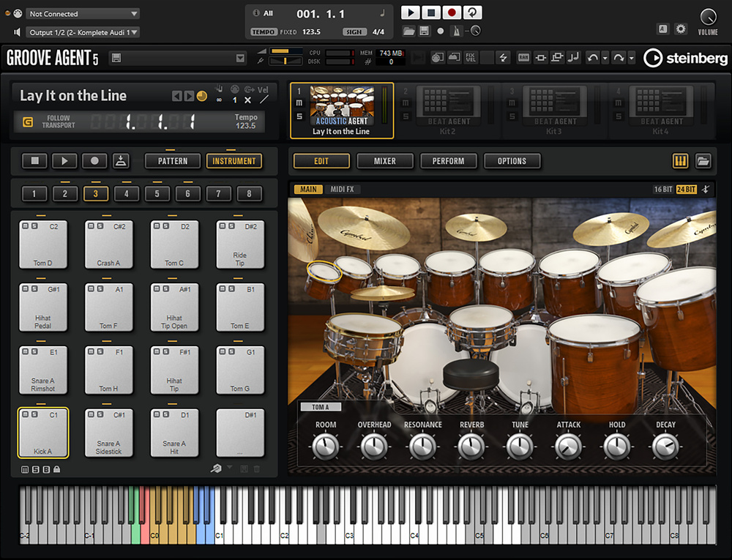Open the preset name dropdown arrow
The image size is (732, 560).
coord(240,59)
